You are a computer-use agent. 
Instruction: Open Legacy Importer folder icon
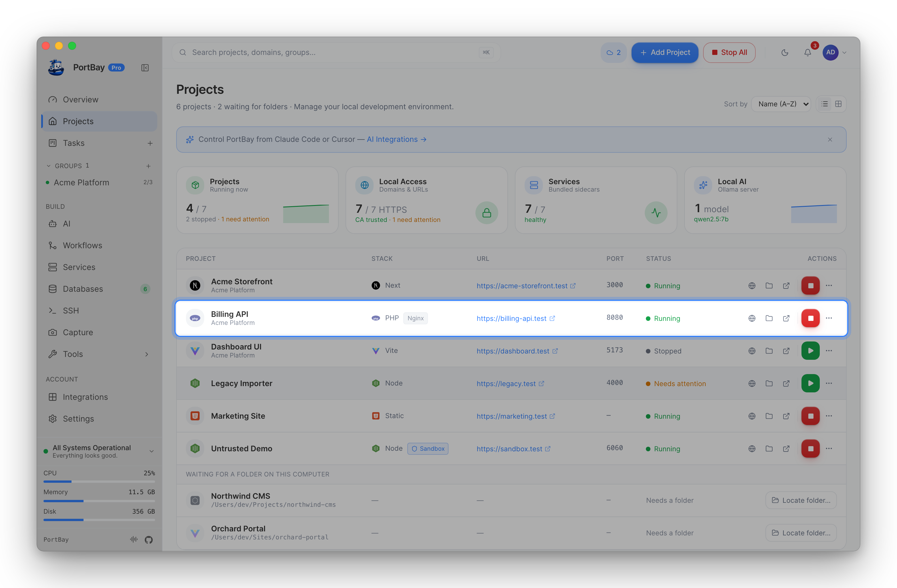pyautogui.click(x=769, y=383)
